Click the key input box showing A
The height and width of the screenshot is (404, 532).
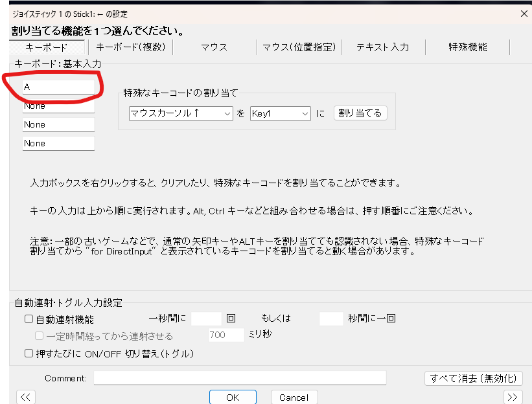58,87
